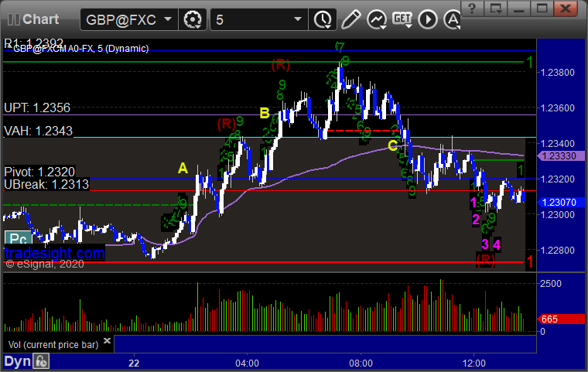588x372 pixels.
Task: Open the chart studies icon menu
Action: coord(377,19)
